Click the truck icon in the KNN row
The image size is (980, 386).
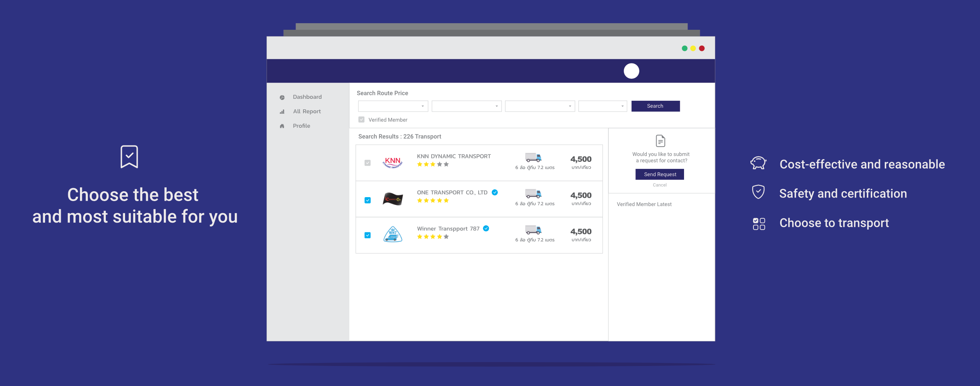(533, 158)
